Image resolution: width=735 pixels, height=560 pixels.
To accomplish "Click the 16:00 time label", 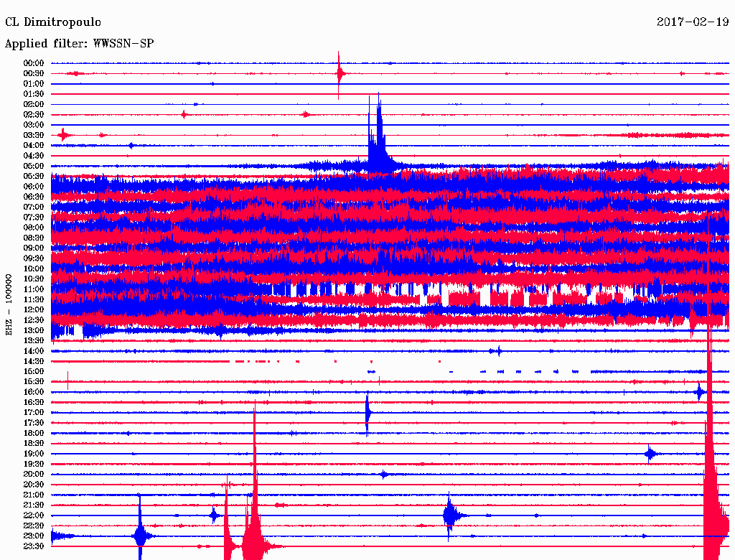I will [x=34, y=392].
